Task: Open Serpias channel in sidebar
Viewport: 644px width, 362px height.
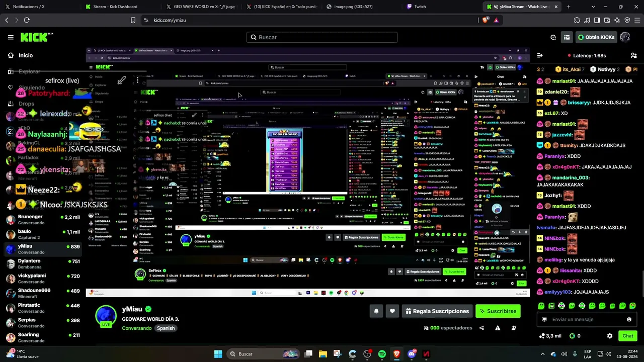Action: coord(41,322)
